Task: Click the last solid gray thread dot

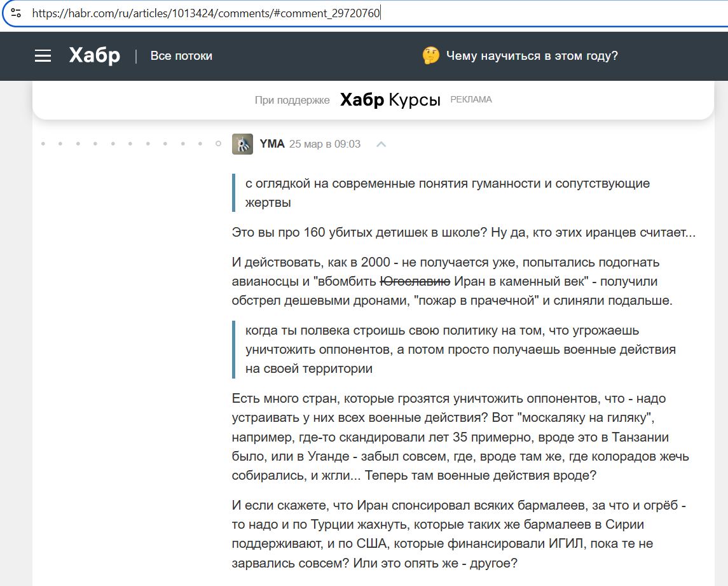Action: pyautogui.click(x=199, y=144)
